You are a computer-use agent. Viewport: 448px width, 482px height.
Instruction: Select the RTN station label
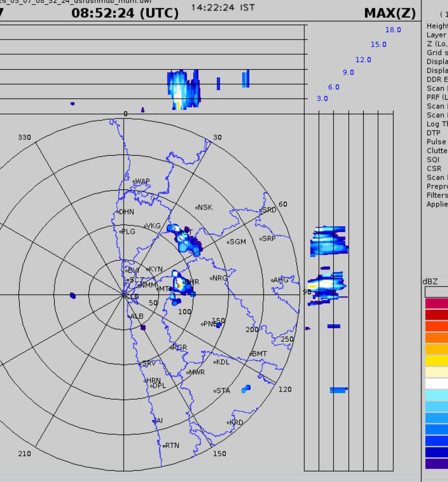click(x=172, y=445)
